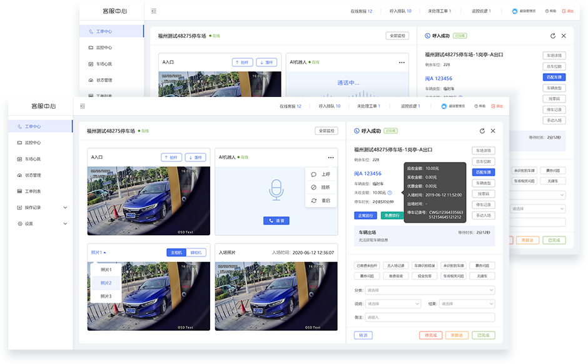Choose 照片3 from the photo list
This screenshot has height=364, width=588.
106,296
